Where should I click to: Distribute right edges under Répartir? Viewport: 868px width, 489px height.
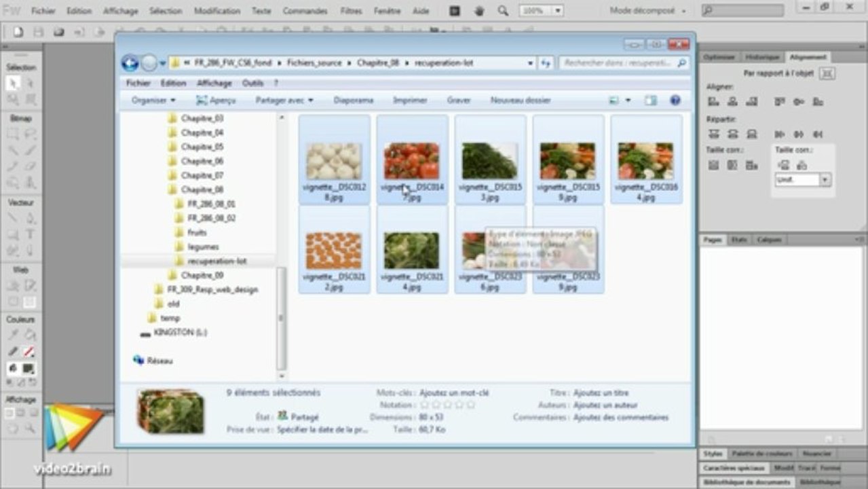818,134
